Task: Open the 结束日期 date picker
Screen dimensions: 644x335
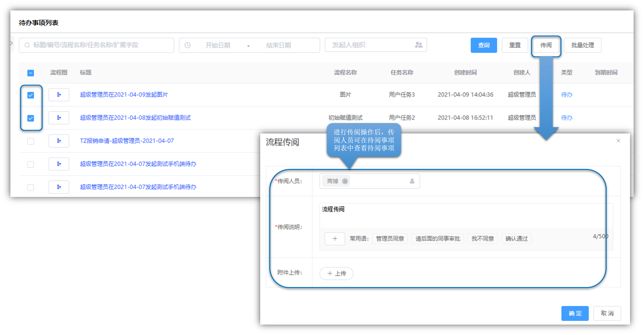Action: click(278, 45)
